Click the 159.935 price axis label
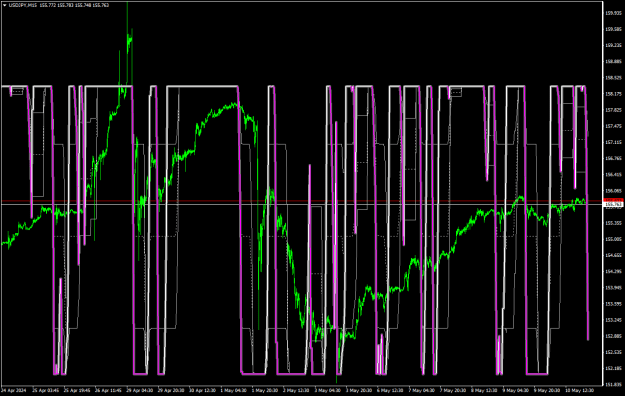This screenshot has height=396, width=625. point(613,13)
